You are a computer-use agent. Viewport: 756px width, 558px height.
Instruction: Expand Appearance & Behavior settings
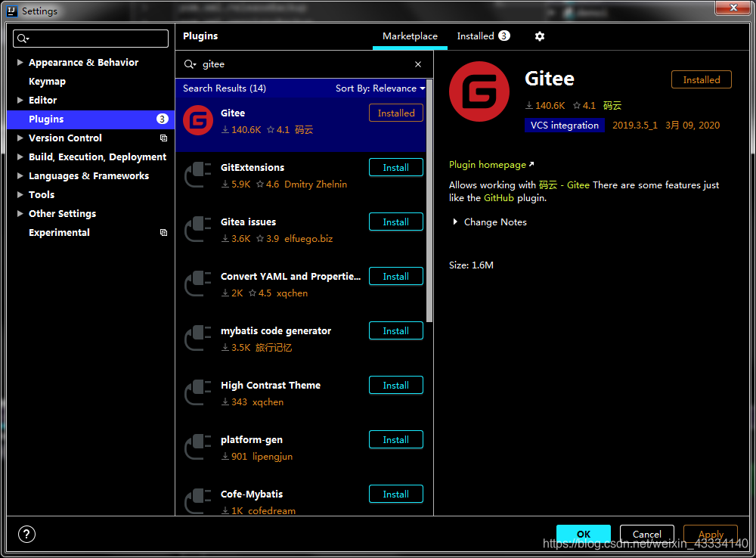click(x=20, y=62)
